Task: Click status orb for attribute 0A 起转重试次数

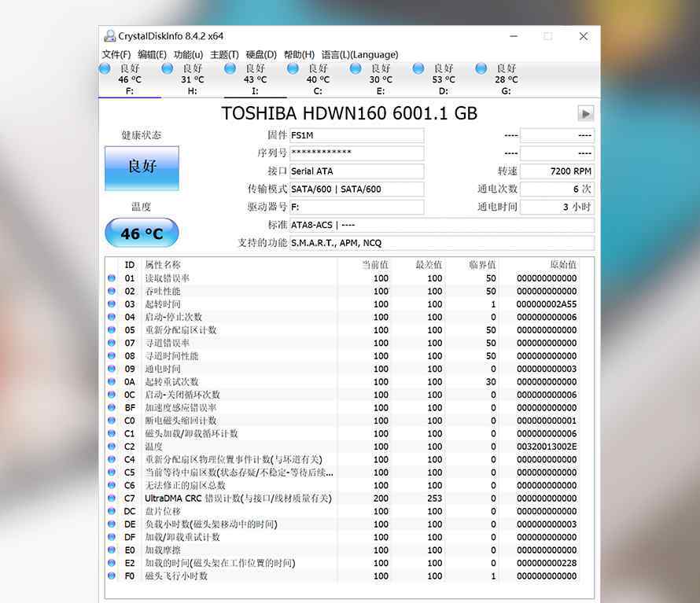Action: 112,381
